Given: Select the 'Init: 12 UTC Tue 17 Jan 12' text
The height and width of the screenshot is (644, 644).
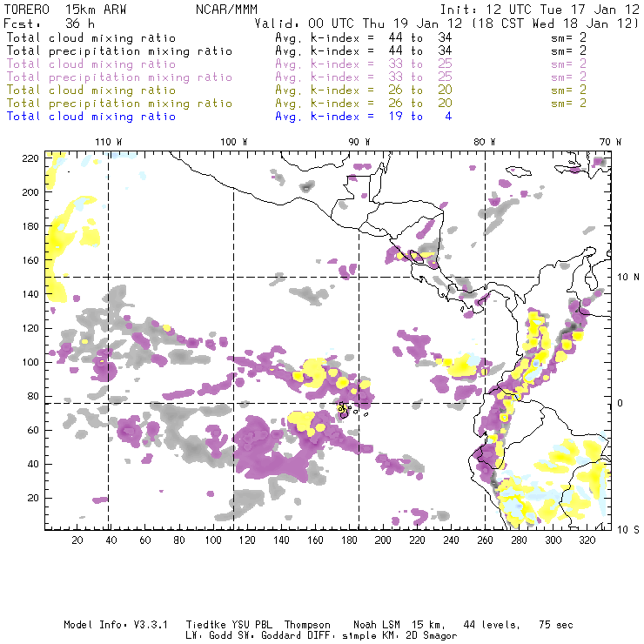Looking at the screenshot, I should tap(540, 9).
